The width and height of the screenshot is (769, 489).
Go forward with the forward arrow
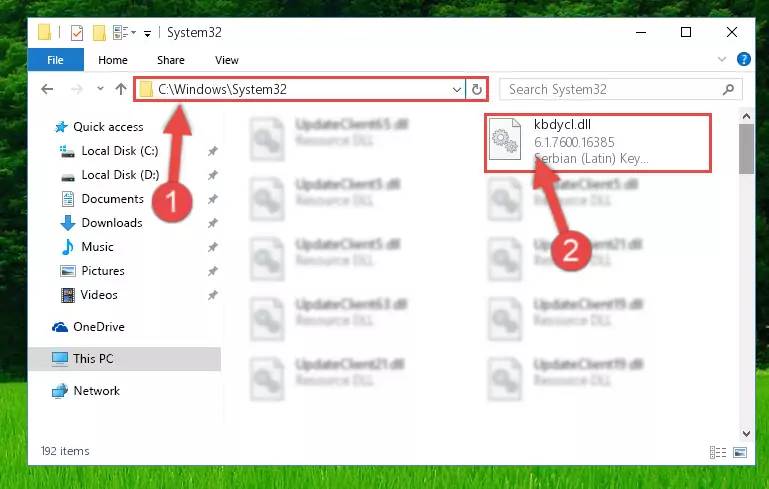tap(77, 89)
